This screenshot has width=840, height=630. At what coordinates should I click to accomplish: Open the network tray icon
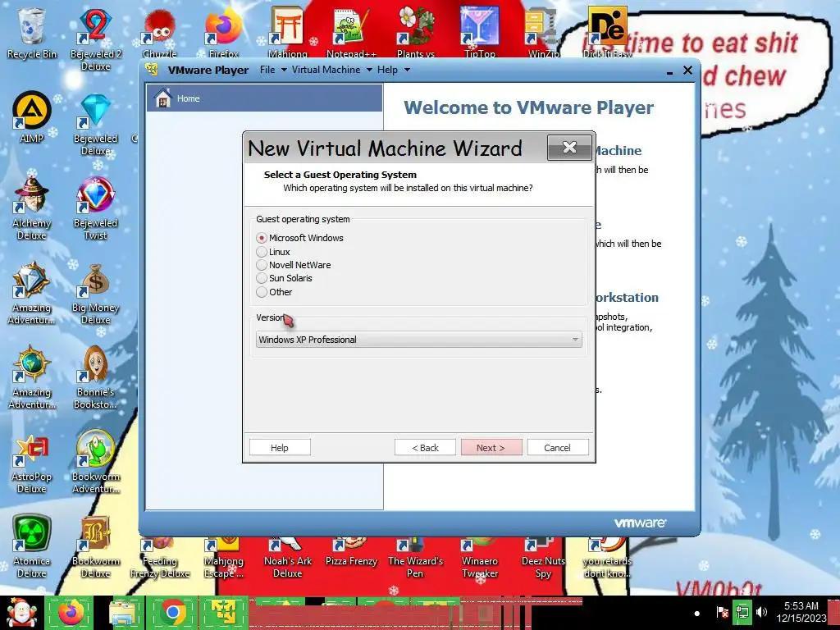pos(742,612)
